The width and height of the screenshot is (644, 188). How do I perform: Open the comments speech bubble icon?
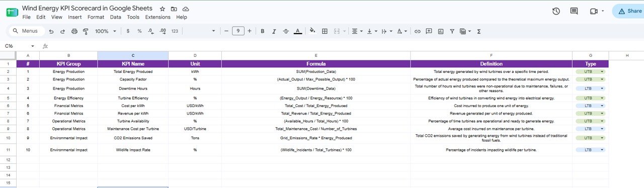574,11
